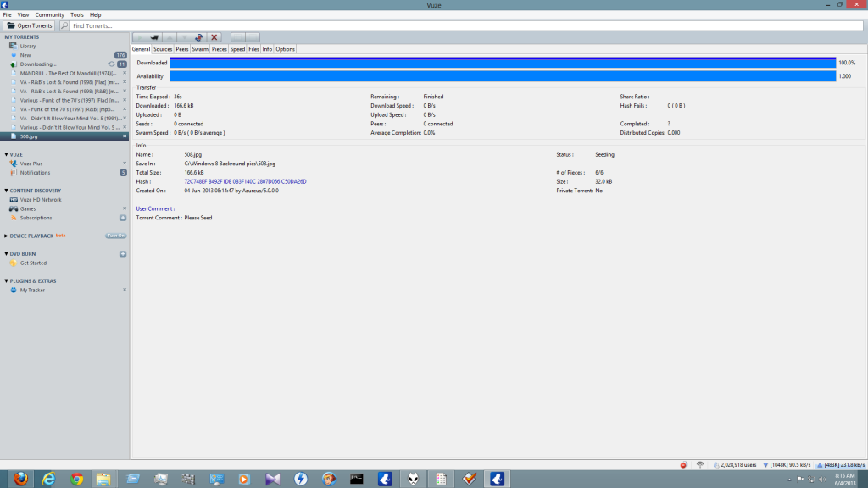Screen dimensions: 868x488
Task: Collapse the PLUGINS & EXTRAS section
Action: [x=6, y=281]
